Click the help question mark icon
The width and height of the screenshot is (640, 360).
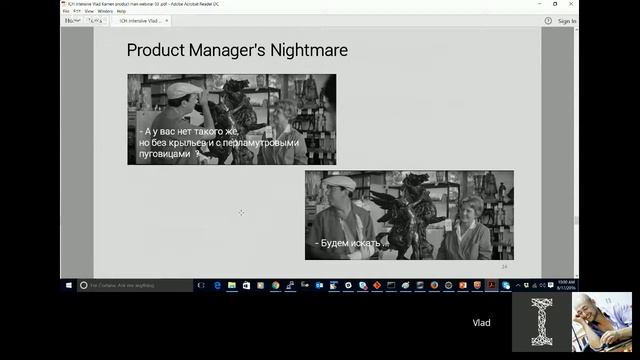[x=548, y=21]
